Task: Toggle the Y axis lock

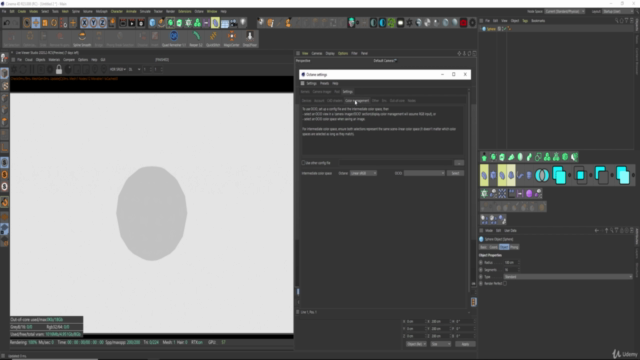Action: [x=93, y=23]
